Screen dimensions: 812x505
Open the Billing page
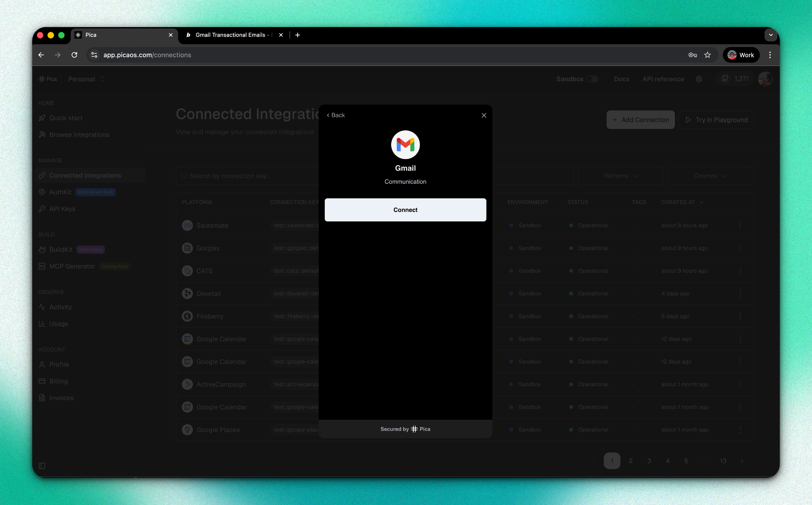[x=58, y=381]
